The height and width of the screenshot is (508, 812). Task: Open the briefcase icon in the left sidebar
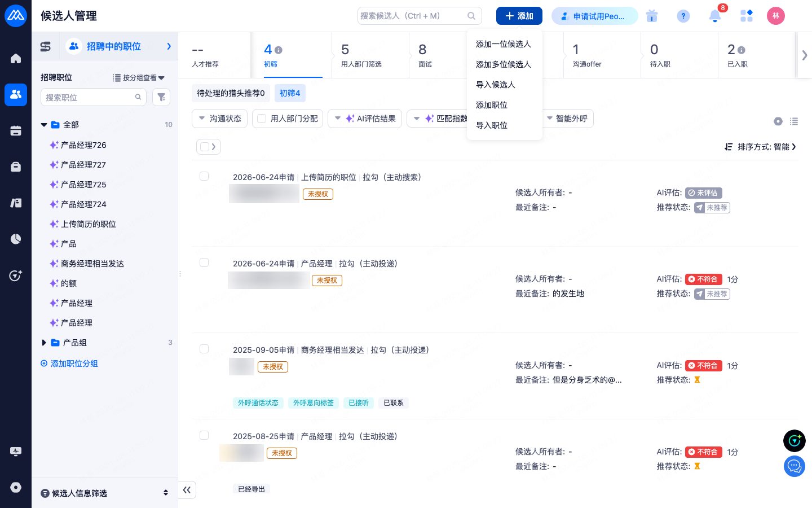(x=16, y=167)
